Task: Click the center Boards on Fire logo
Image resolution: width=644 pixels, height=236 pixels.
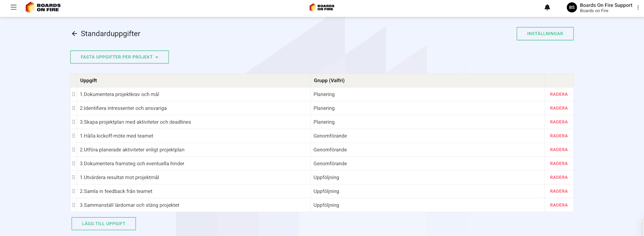Action: point(322,7)
